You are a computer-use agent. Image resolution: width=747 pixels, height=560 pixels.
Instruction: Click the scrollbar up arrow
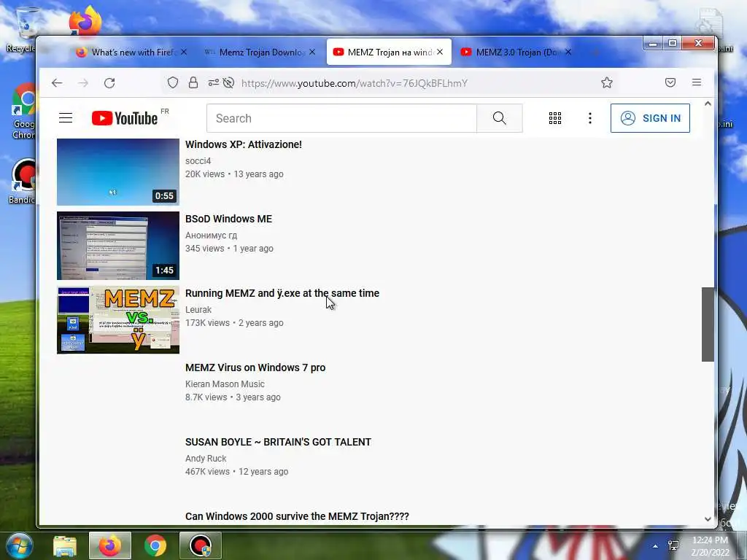[x=708, y=104]
